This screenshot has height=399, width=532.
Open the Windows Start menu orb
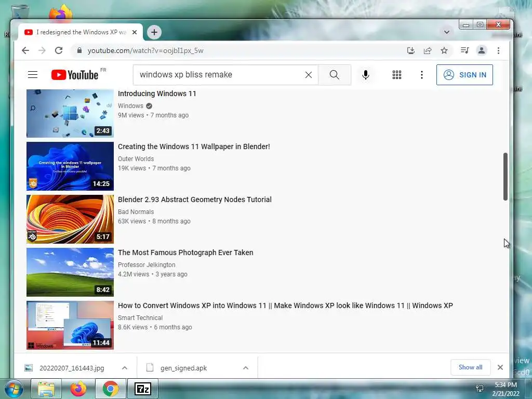click(14, 389)
